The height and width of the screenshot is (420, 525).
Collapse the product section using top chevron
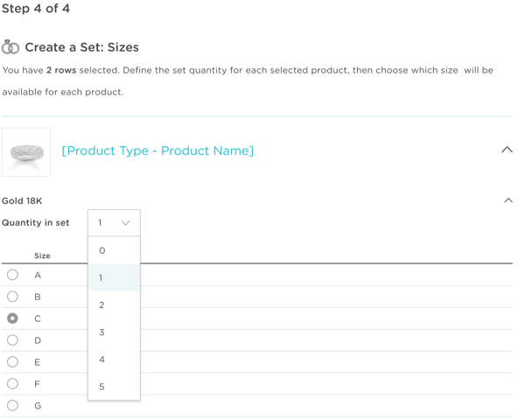[x=507, y=150]
